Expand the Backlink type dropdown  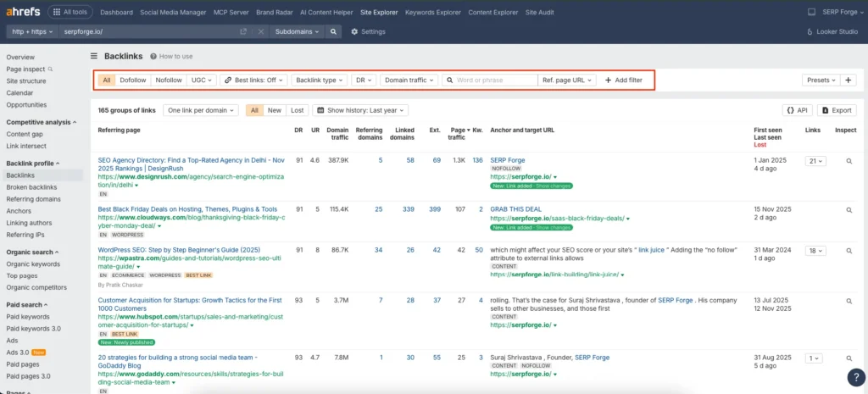click(x=319, y=80)
